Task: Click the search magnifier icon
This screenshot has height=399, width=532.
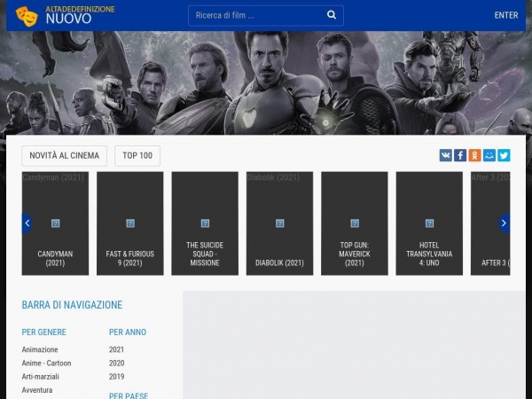Action: (x=332, y=15)
